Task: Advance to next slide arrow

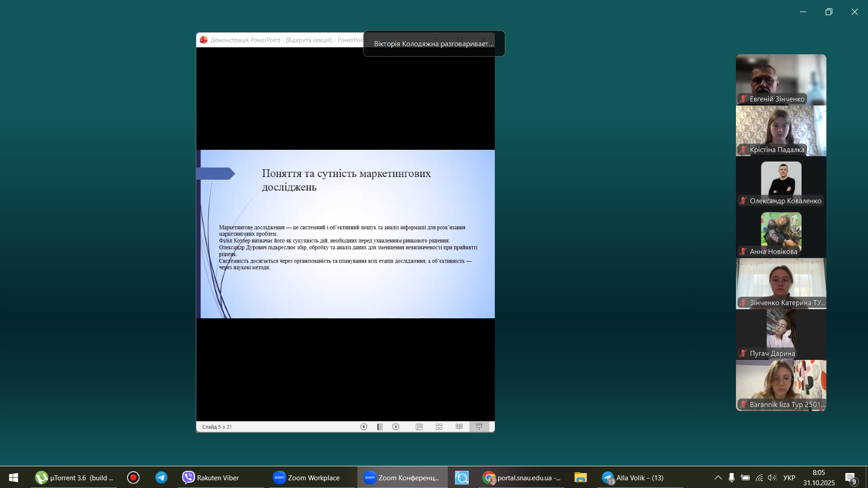Action: [x=396, y=427]
